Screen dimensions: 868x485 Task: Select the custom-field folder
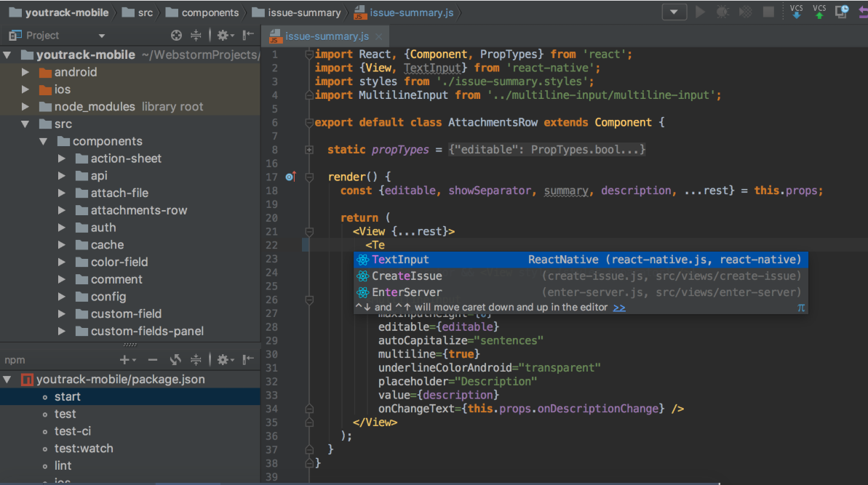coord(119,313)
